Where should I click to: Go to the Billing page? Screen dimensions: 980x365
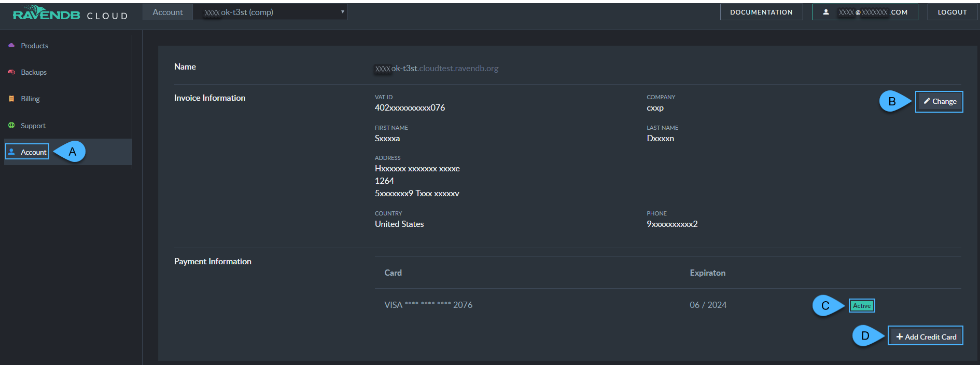[30, 99]
